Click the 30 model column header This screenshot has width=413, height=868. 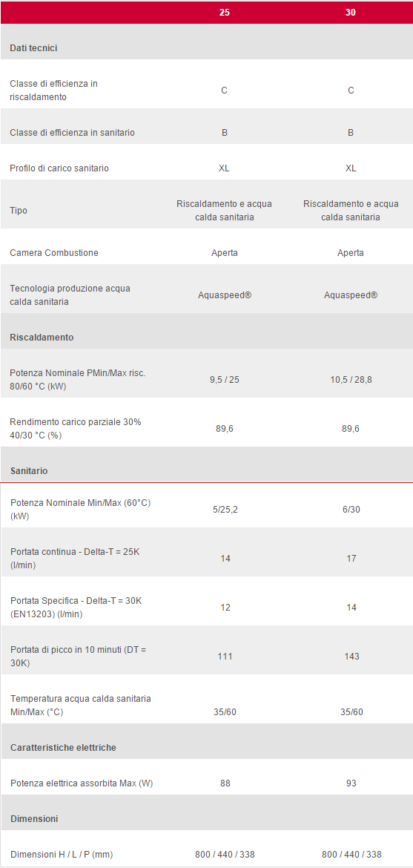pyautogui.click(x=351, y=12)
